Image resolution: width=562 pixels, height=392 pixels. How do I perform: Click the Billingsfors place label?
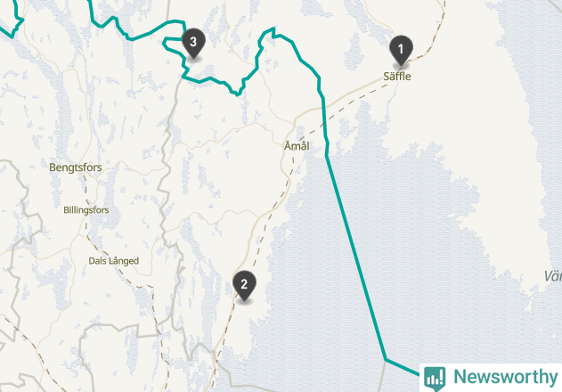coord(86,210)
